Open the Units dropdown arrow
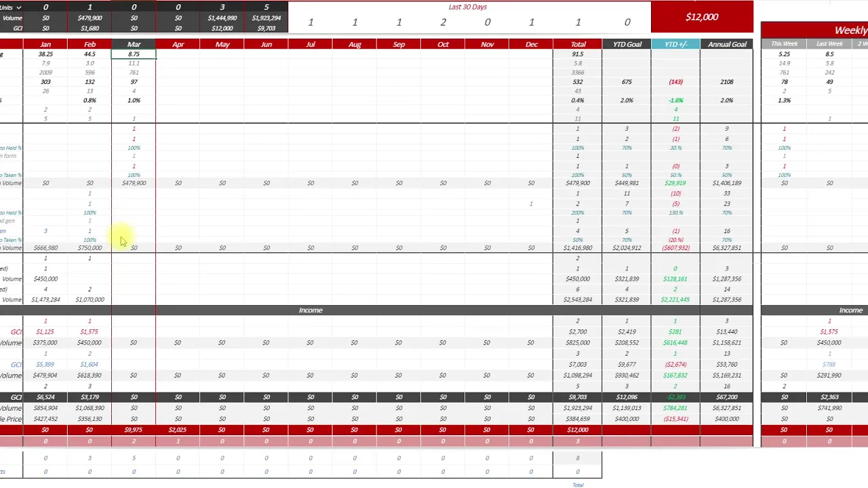This screenshot has height=488, width=868. pyautogui.click(x=18, y=7)
